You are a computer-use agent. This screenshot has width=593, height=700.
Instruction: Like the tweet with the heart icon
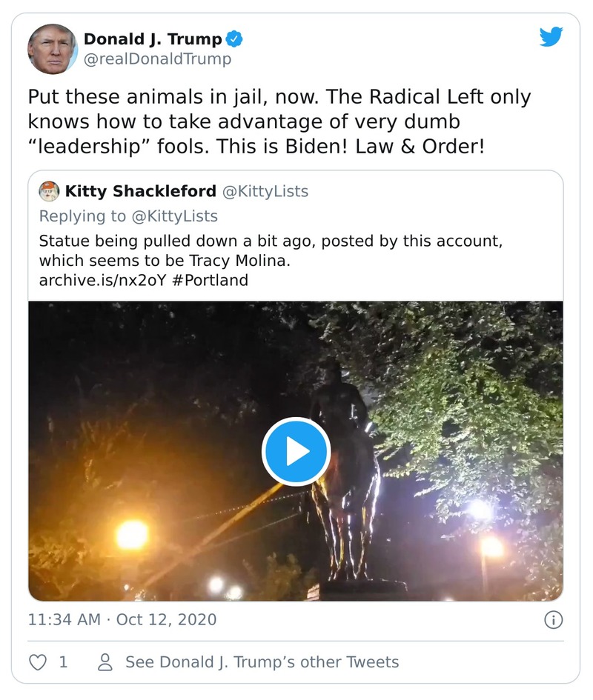(37, 661)
